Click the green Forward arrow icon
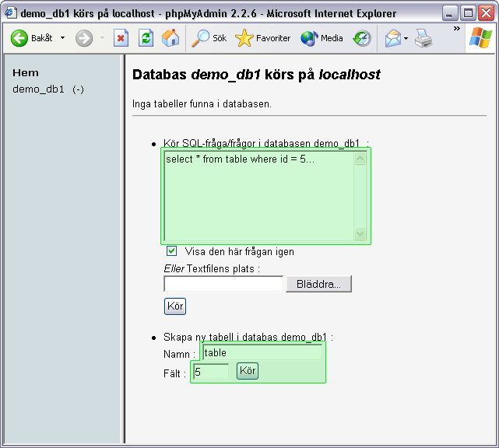 [x=84, y=38]
